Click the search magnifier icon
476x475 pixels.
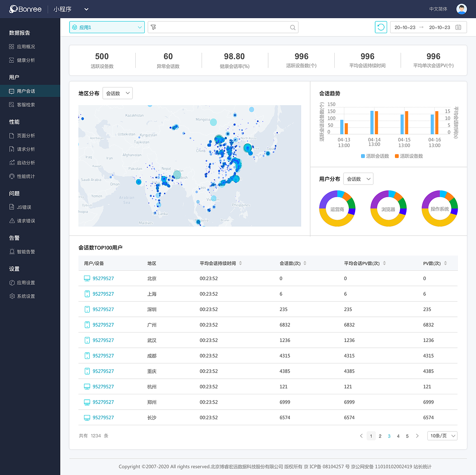[x=293, y=27]
